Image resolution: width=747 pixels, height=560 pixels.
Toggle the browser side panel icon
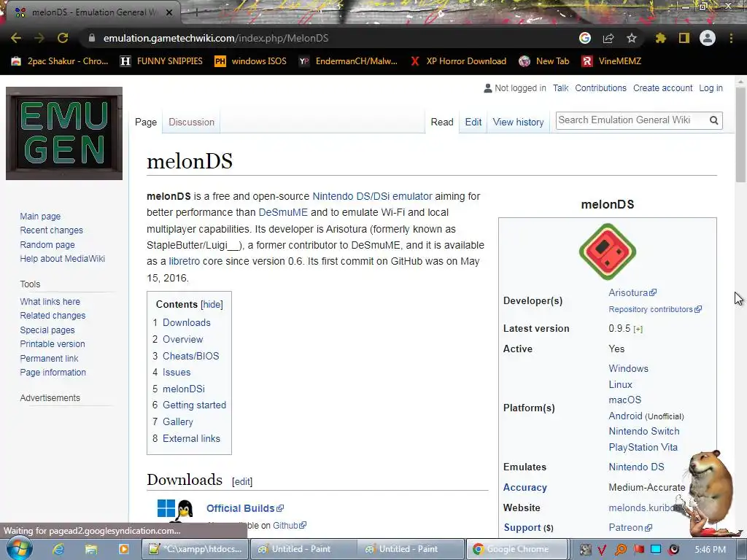coord(684,38)
